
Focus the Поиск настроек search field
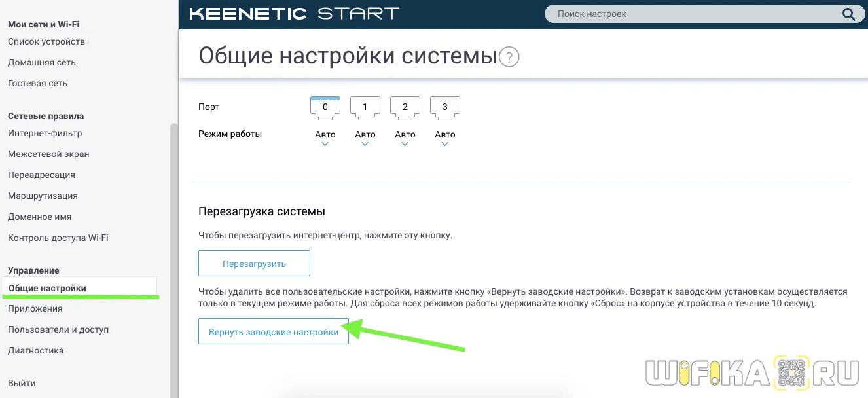point(694,14)
